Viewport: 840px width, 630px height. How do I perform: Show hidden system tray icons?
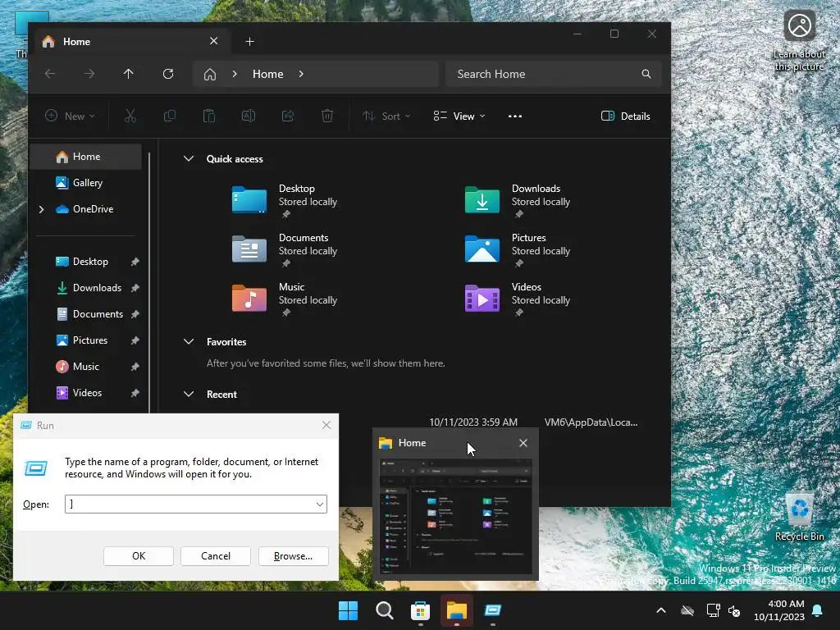tap(661, 610)
